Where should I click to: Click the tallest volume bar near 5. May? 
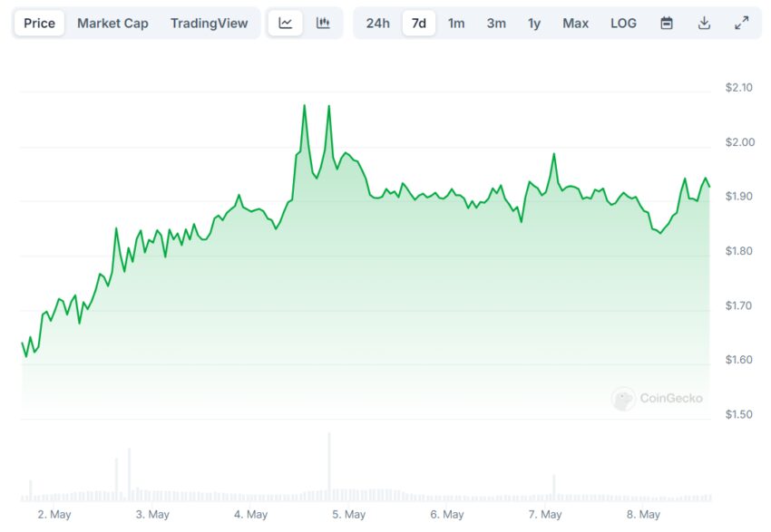pos(329,467)
